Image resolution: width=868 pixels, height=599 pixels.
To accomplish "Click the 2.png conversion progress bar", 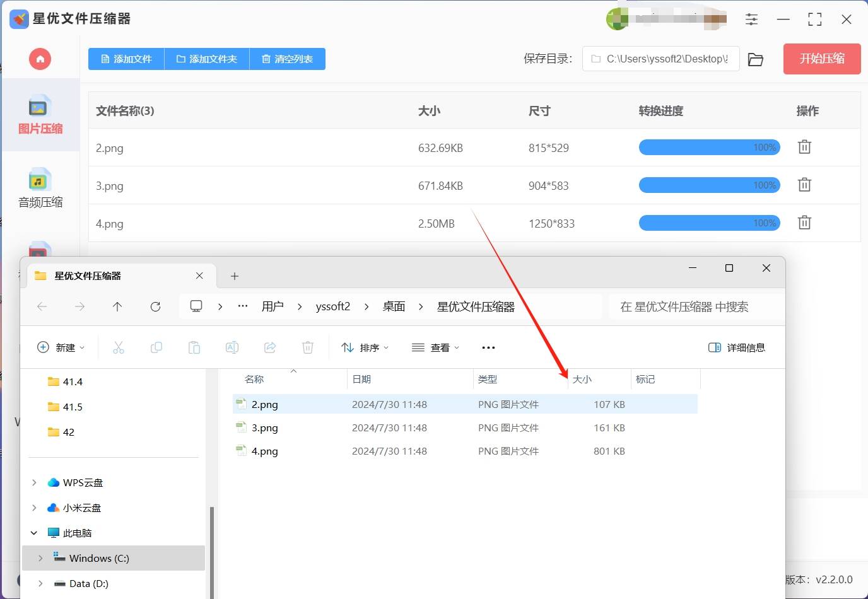I will point(710,148).
